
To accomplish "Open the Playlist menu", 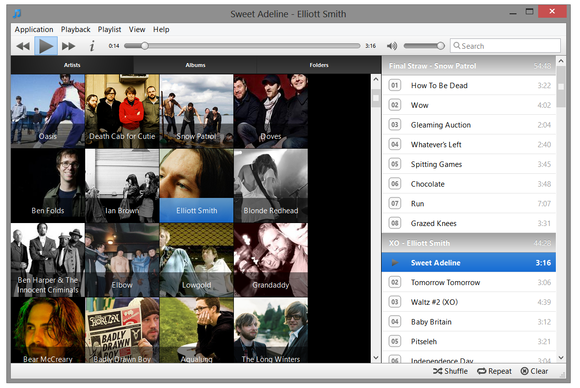I will click(109, 30).
